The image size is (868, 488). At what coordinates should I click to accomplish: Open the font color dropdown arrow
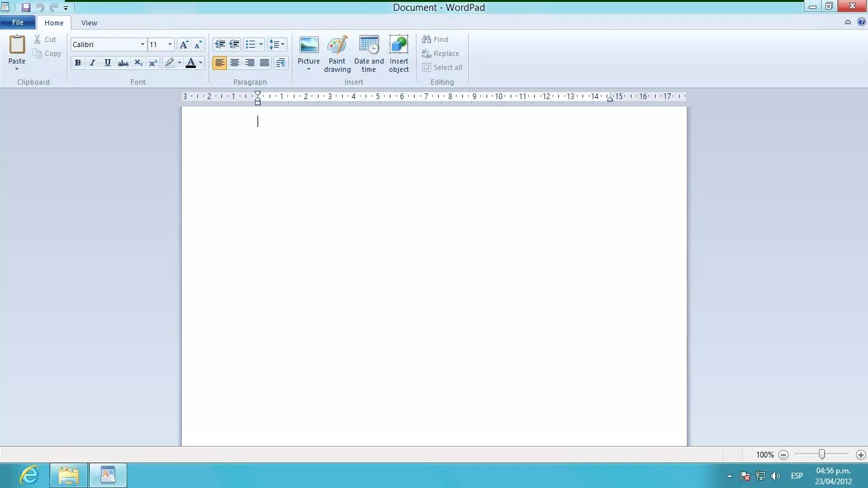(200, 63)
